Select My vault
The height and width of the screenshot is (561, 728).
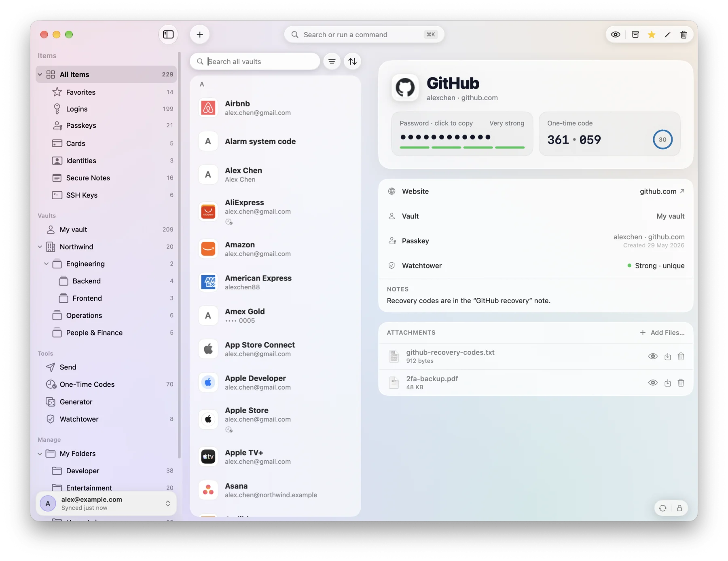pyautogui.click(x=106, y=229)
